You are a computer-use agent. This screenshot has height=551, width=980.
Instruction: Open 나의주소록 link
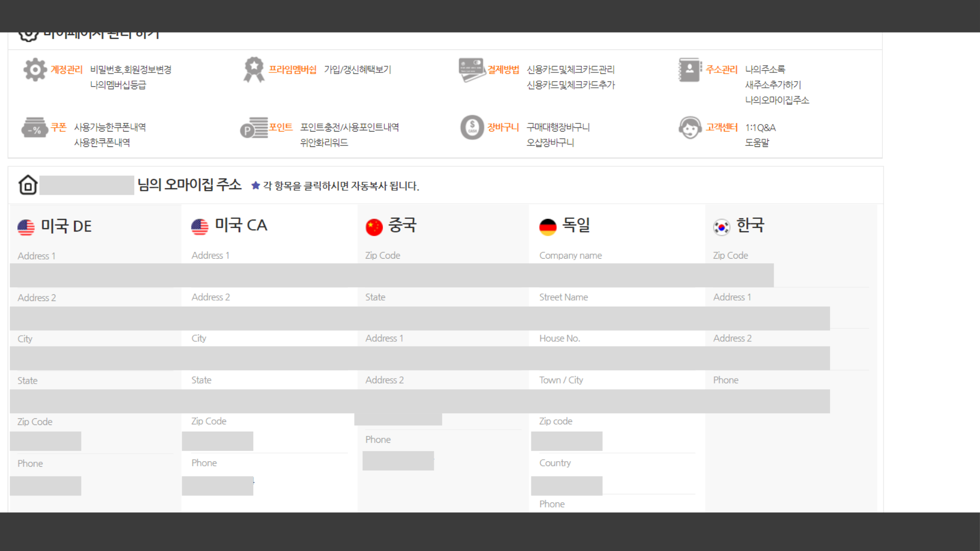click(765, 69)
